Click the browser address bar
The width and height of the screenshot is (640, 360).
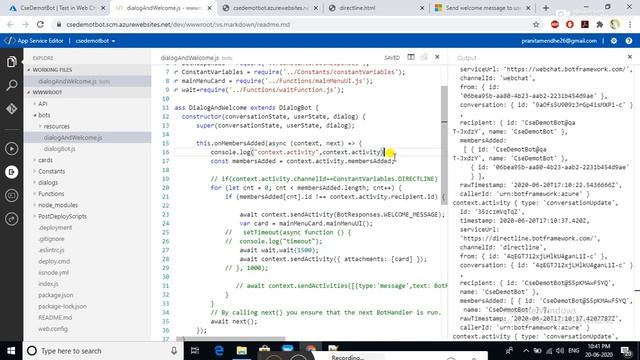pyautogui.click(x=294, y=24)
